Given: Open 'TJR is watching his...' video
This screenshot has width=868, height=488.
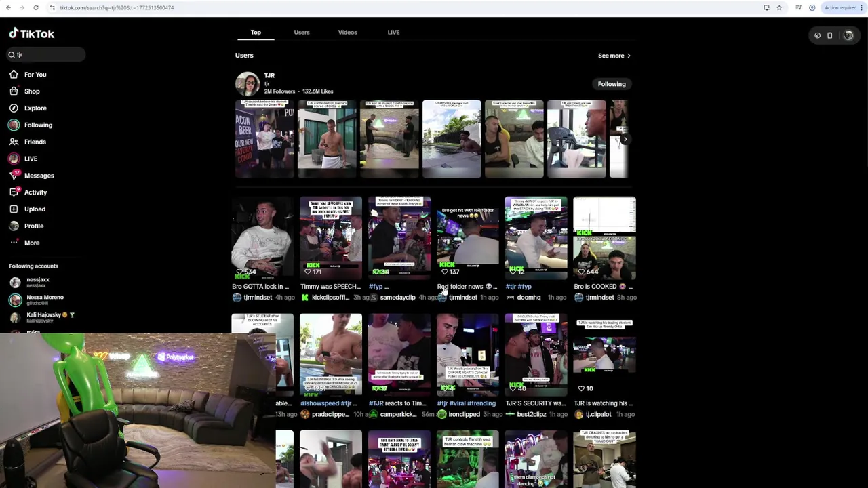Looking at the screenshot, I should (604, 354).
